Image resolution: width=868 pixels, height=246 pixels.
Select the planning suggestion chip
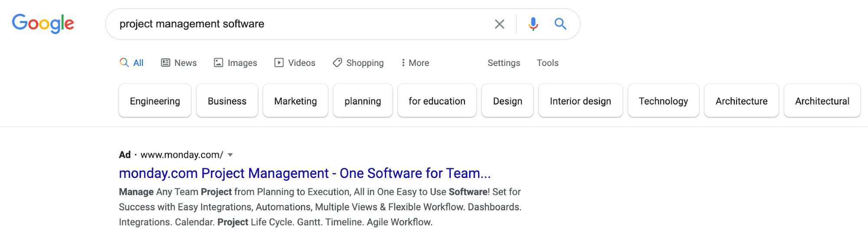(363, 101)
